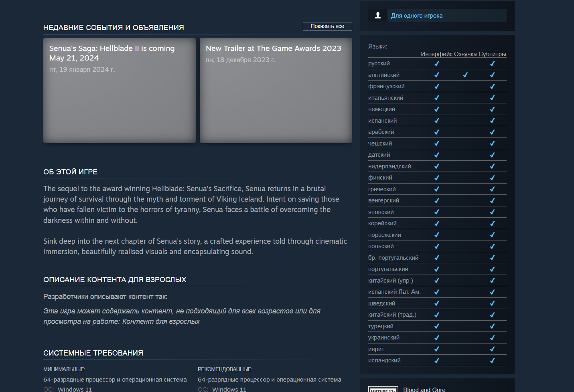Click the Russian subtitles checkmark
The width and height of the screenshot is (574, 392).
(x=492, y=63)
